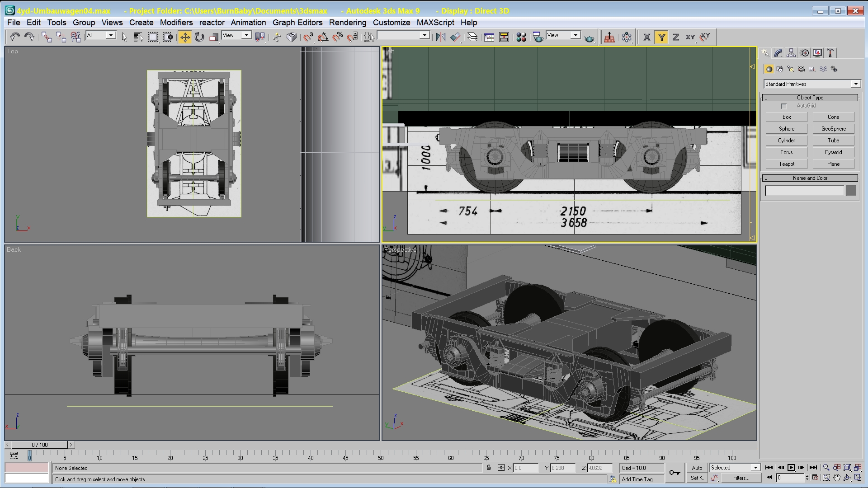Open the selection filter All dropdown
This screenshot has height=488, width=868.
(110, 35)
